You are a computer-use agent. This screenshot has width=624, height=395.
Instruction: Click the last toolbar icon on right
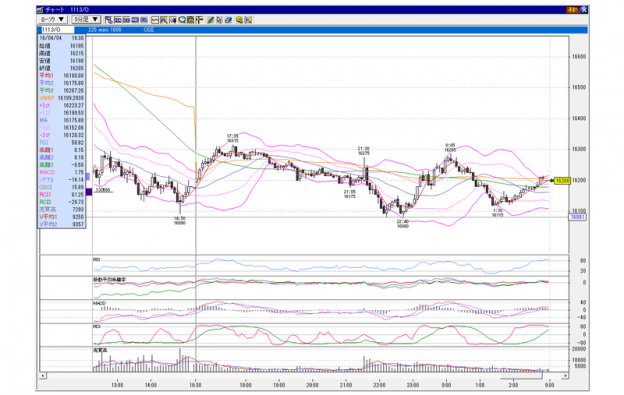[x=248, y=19]
